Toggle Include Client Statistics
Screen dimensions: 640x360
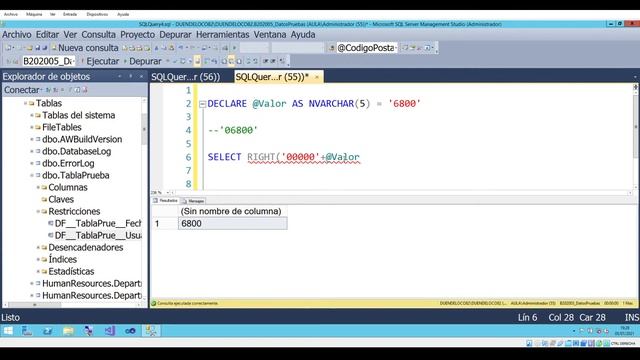coord(215,61)
